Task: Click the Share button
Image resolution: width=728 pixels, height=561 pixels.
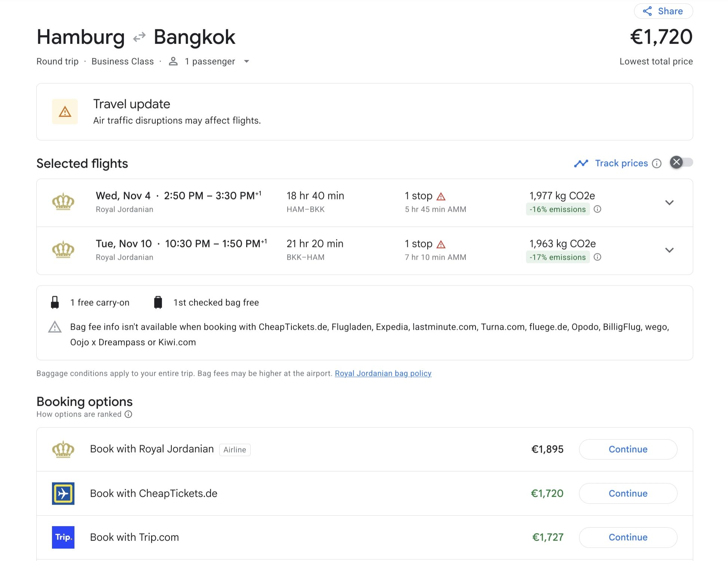Action: [663, 11]
